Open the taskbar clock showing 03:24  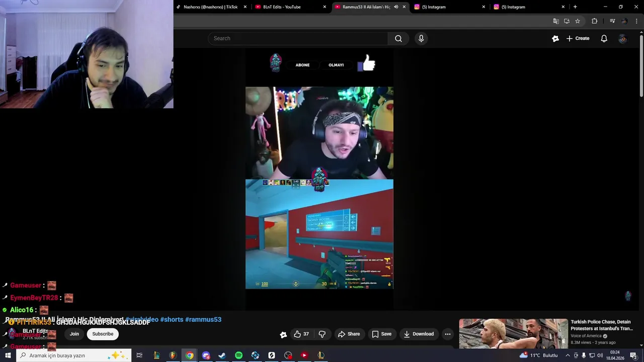[x=615, y=355]
